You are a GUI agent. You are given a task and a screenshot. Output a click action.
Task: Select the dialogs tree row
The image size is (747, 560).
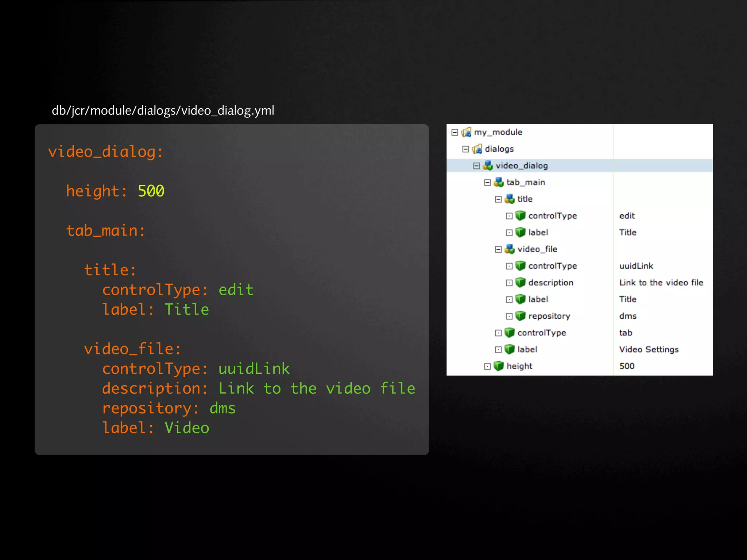(580, 149)
